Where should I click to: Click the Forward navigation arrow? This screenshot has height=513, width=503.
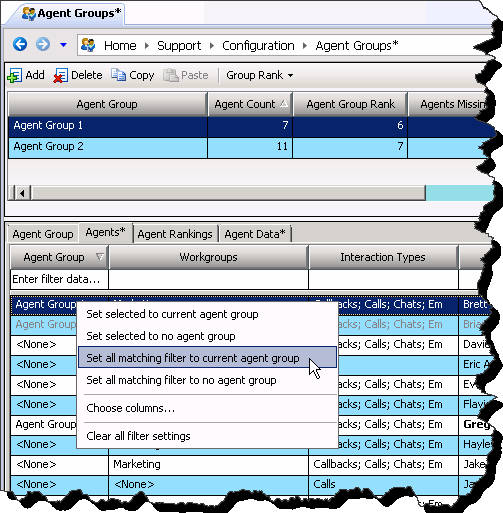[x=43, y=44]
